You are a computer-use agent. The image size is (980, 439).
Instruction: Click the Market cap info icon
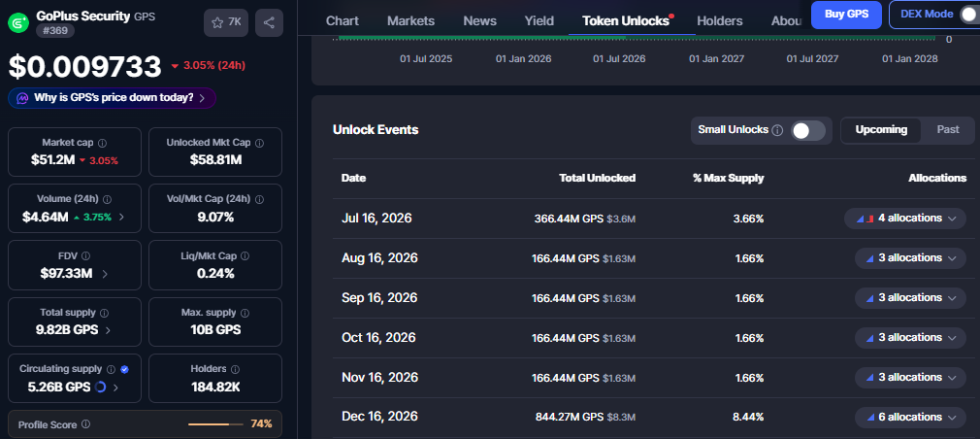click(103, 143)
